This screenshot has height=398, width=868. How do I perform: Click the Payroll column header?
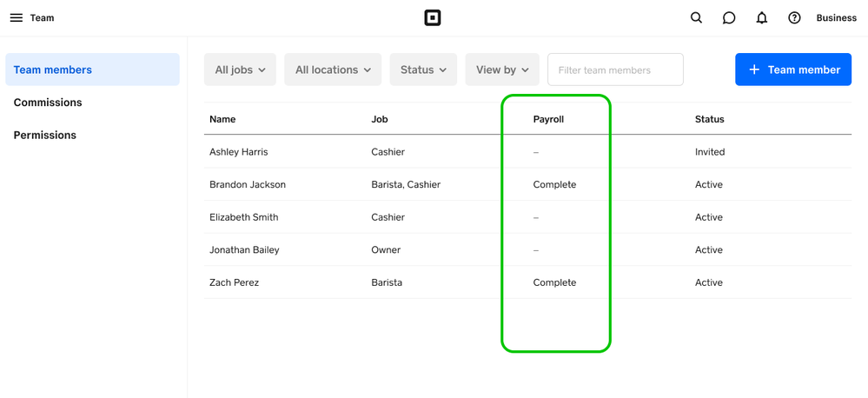point(548,119)
